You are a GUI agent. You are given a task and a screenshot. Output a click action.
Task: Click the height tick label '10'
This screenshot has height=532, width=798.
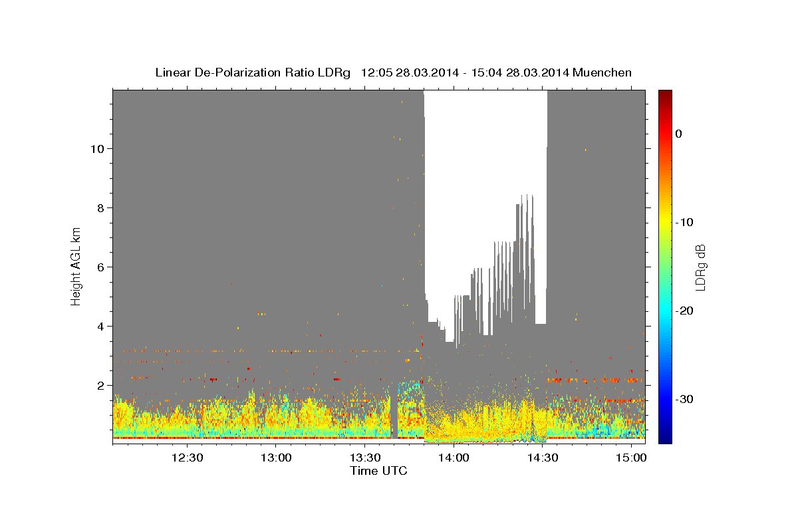tap(96, 148)
